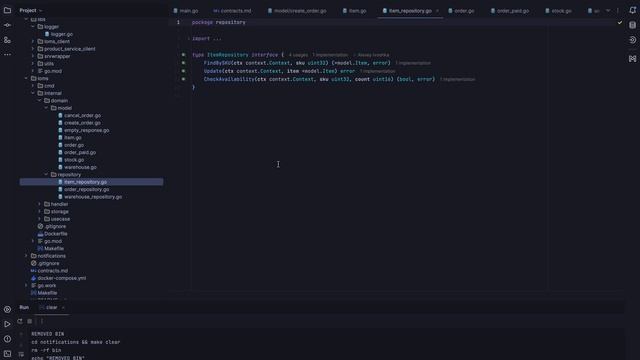Collapse the model folder
Image resolution: width=640 pixels, height=360 pixels.
(46, 108)
